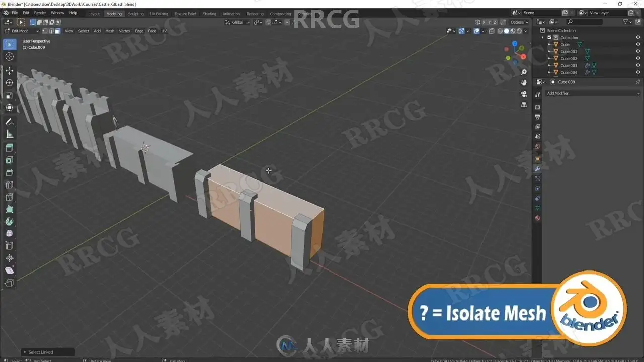Select the Rip Region tool
This screenshot has width=644, height=362.
(x=9, y=283)
